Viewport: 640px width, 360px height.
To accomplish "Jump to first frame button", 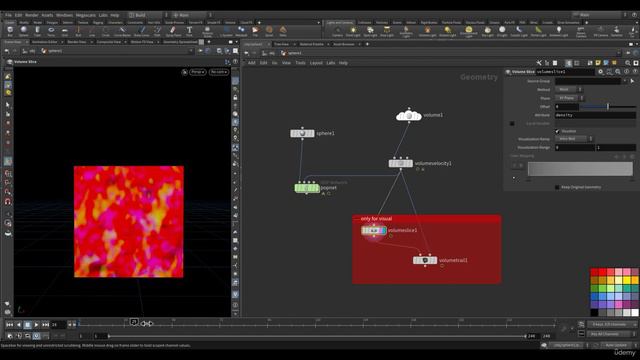I will click(x=9, y=325).
